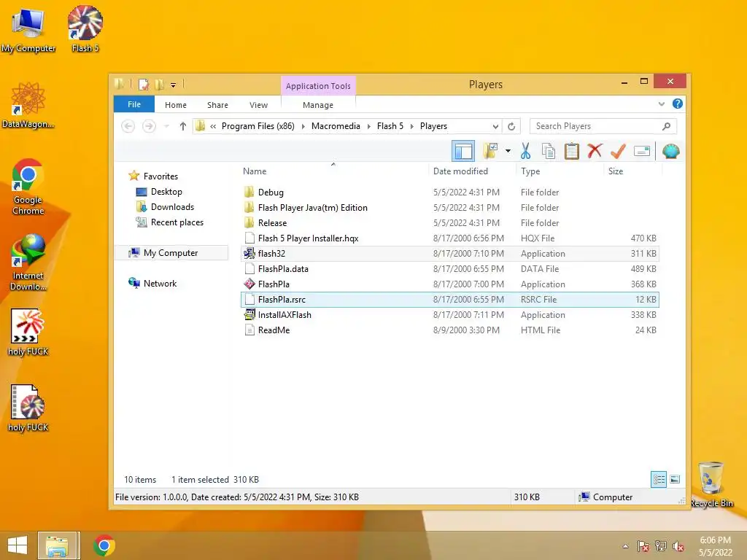Click the red X Delete toolbar icon
747x560 pixels.
click(595, 152)
